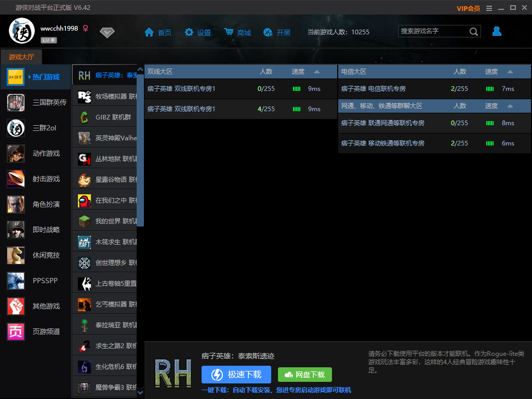Click the search magnifier icon

473,32
